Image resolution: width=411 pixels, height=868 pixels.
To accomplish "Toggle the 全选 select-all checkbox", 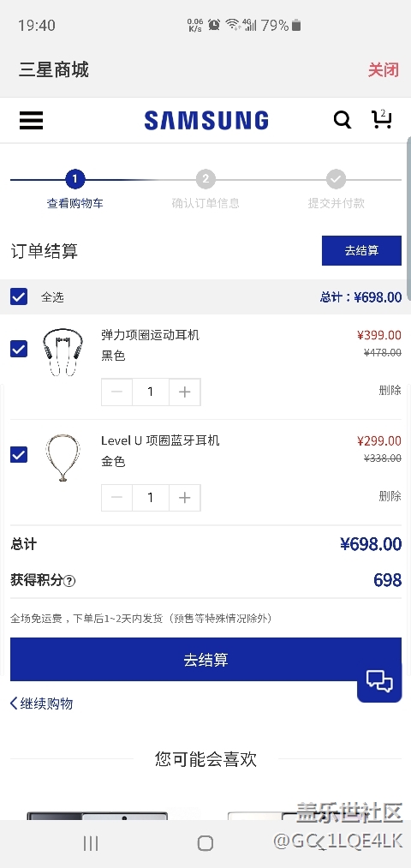I will pos(19,296).
